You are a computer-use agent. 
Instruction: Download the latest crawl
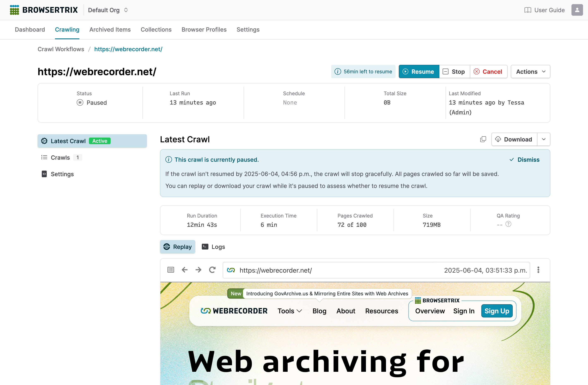click(x=514, y=139)
